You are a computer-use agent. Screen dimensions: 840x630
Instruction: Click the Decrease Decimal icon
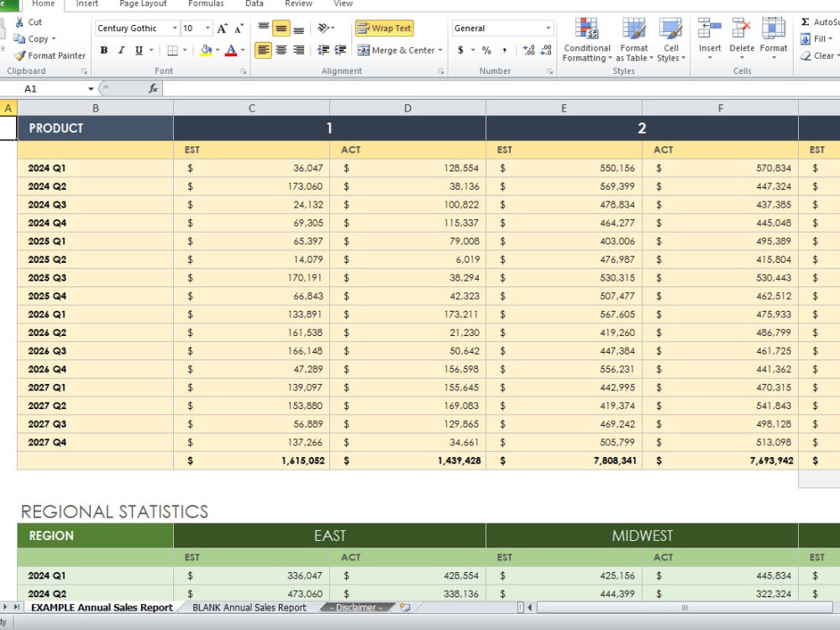pyautogui.click(x=546, y=50)
